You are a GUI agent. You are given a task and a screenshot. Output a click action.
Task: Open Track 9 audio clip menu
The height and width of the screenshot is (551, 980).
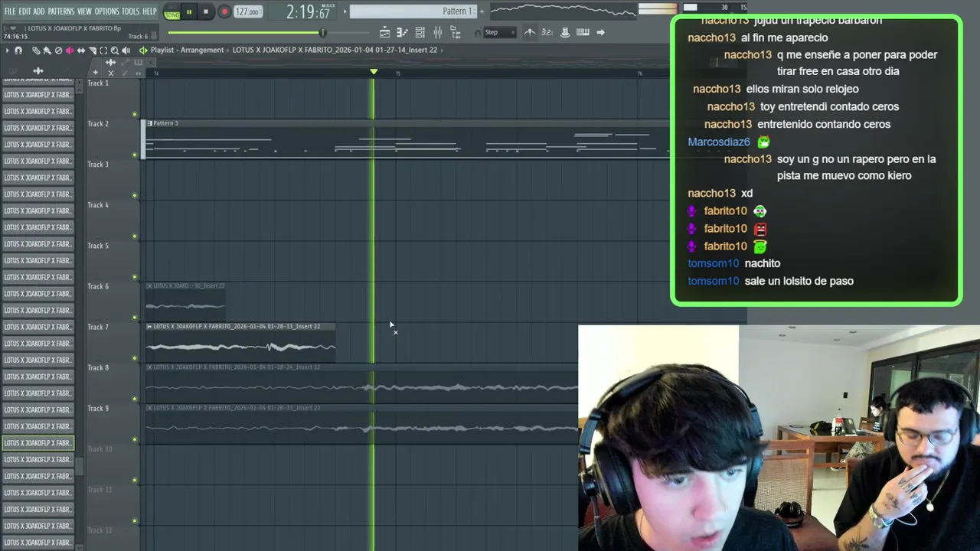(x=149, y=407)
